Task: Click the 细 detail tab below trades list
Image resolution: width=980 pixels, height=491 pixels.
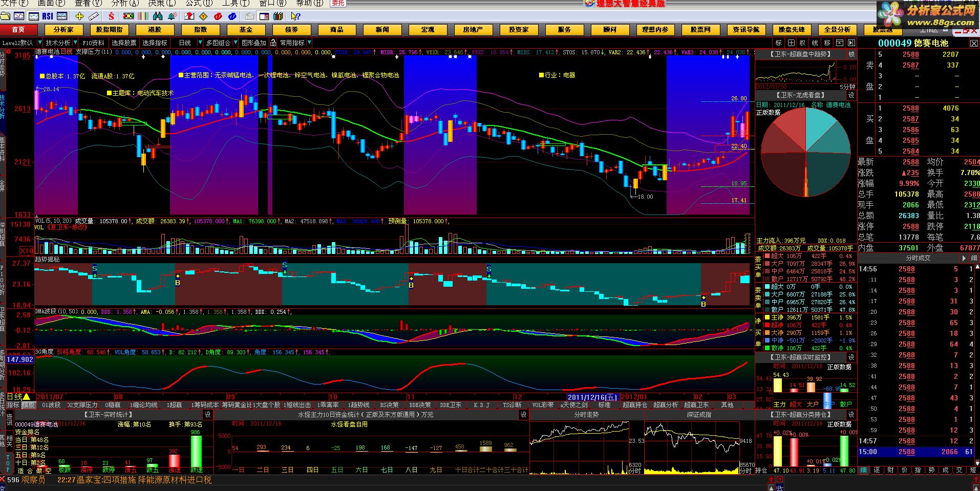Action: 864,470
